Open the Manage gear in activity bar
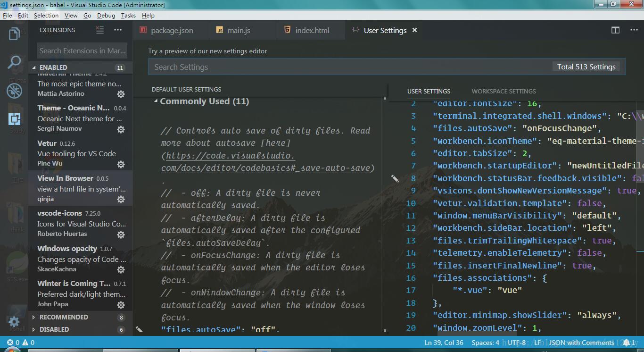644x352 pixels. click(x=14, y=322)
